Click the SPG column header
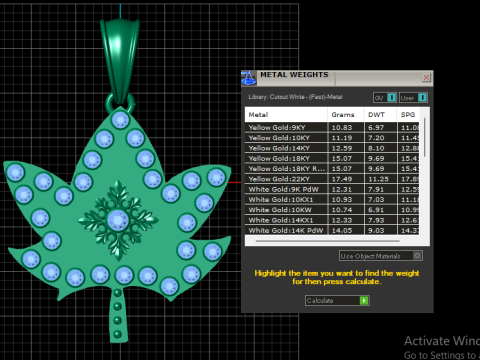Screen dimensions: 480x360 point(408,115)
